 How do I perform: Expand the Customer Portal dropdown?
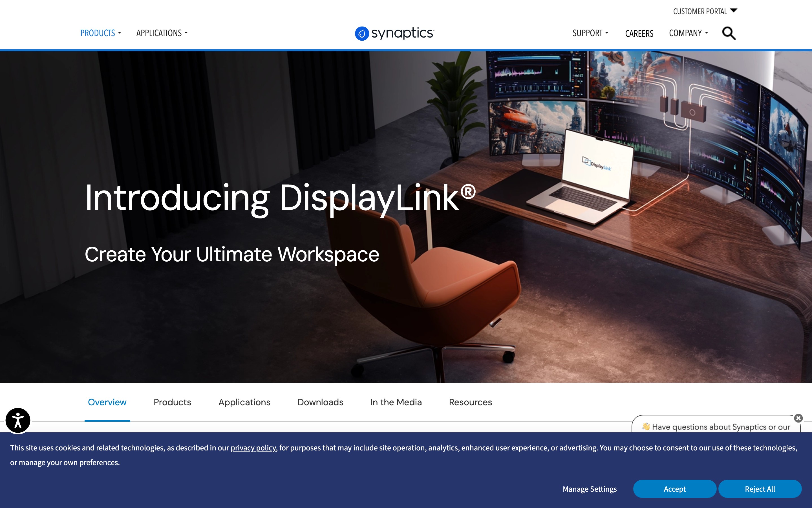(705, 11)
